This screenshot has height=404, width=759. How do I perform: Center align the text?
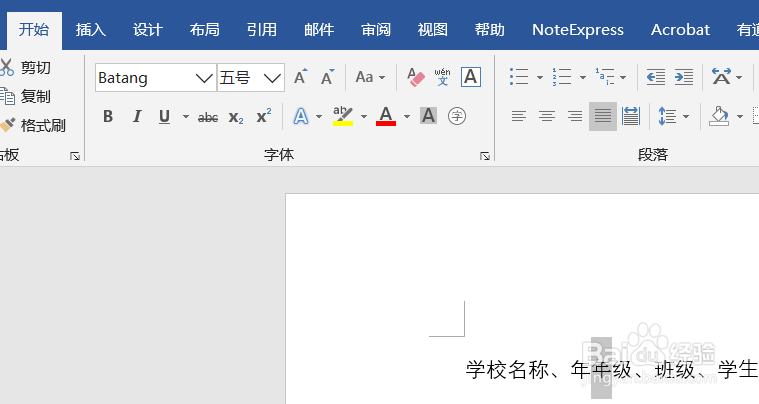pyautogui.click(x=547, y=116)
